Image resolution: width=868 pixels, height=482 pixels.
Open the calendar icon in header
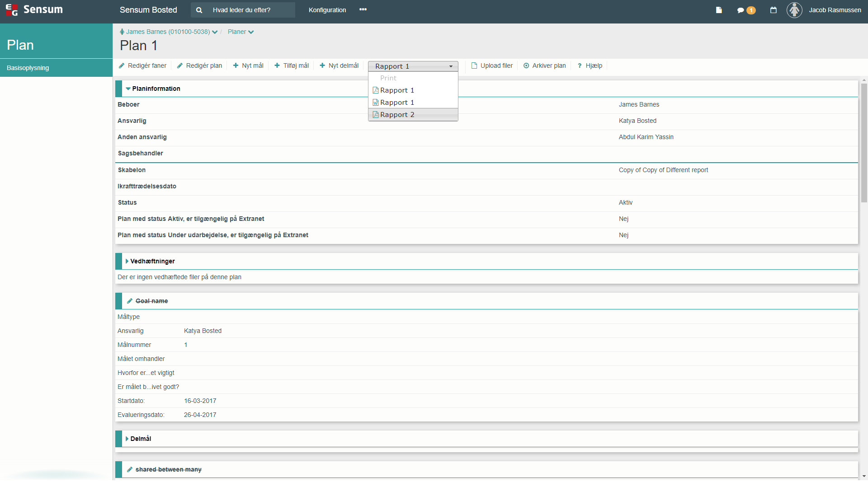coord(774,10)
